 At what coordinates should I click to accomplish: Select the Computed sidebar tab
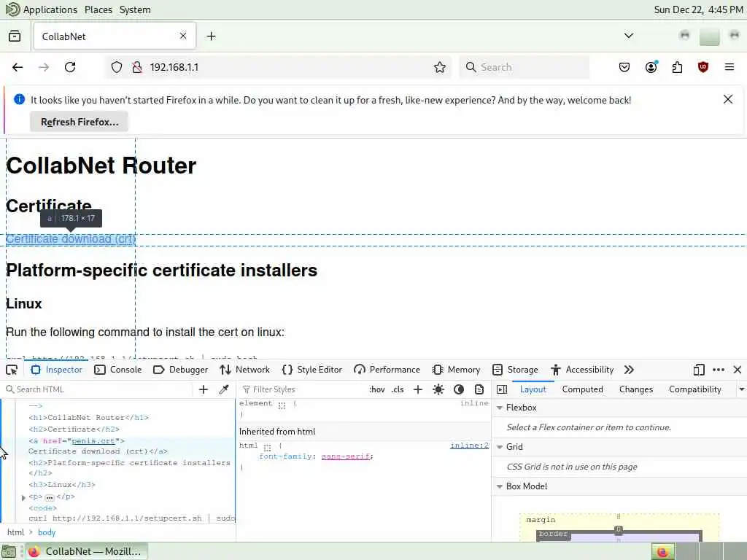tap(582, 389)
